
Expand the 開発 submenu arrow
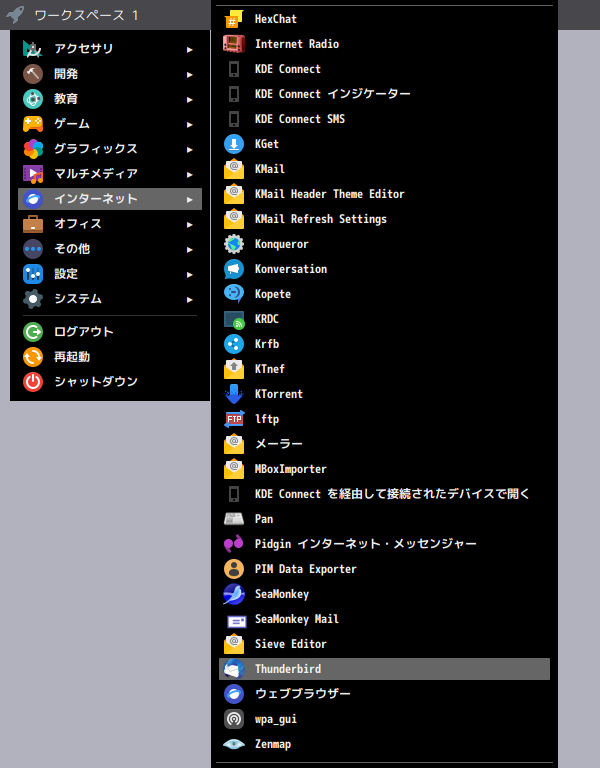pyautogui.click(x=190, y=74)
